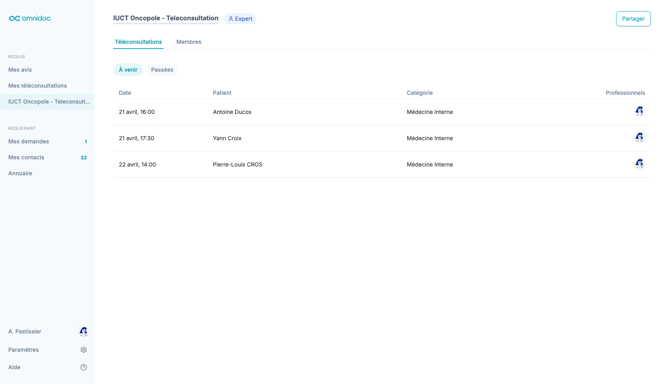Open IUCT Oncopole - Teleconsult... sidebar item
Image resolution: width=670 pixels, height=384 pixels.
(x=47, y=102)
